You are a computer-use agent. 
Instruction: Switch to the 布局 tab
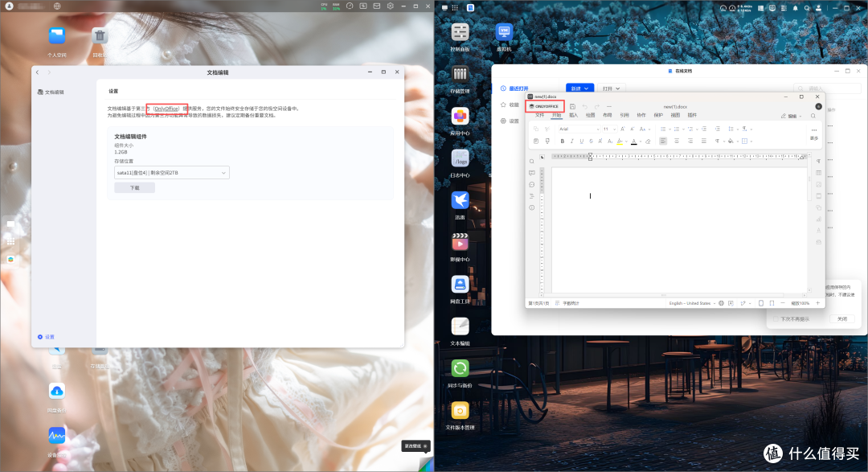(608, 115)
